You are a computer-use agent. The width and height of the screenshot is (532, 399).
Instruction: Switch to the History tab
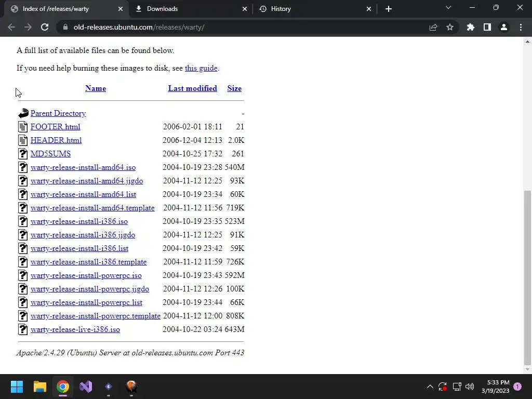point(315,9)
